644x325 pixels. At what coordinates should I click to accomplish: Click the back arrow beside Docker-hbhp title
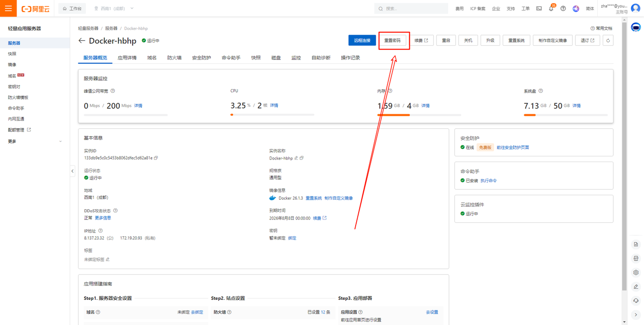click(x=82, y=41)
